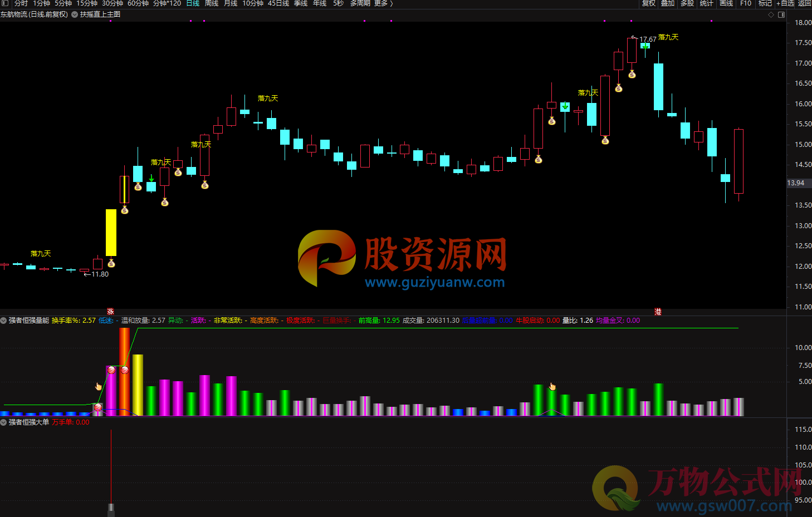Click the 前高量: 12.95 readout
The width and height of the screenshot is (812, 517).
(379, 321)
